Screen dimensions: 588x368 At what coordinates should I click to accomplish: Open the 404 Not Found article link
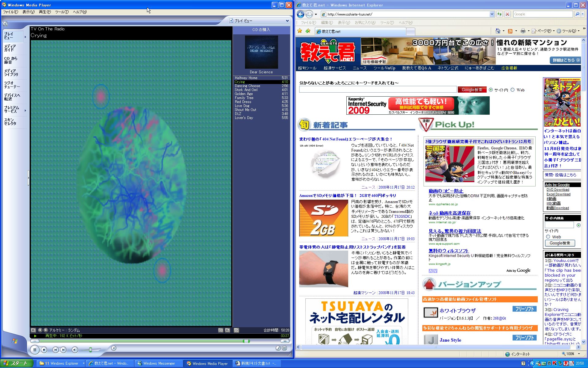click(345, 139)
